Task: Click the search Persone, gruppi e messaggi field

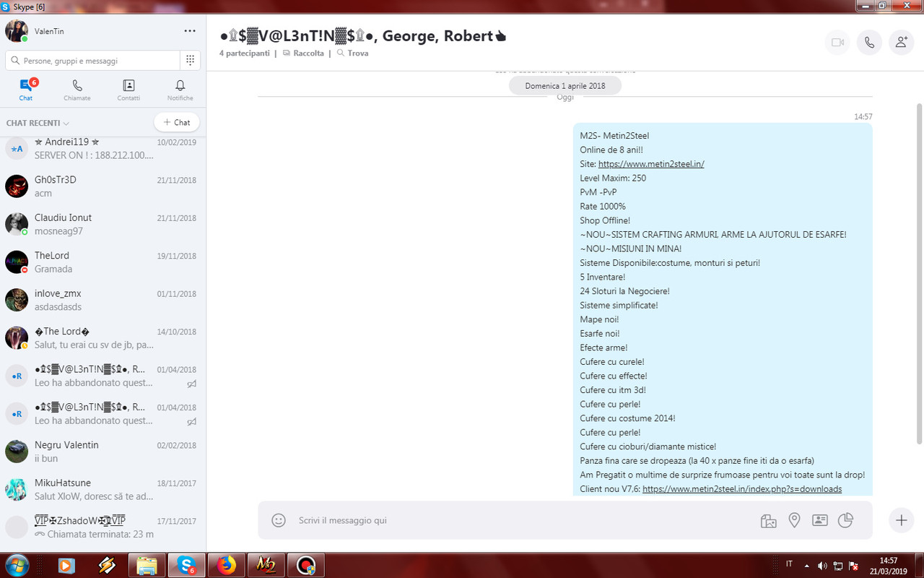Action: pyautogui.click(x=92, y=61)
